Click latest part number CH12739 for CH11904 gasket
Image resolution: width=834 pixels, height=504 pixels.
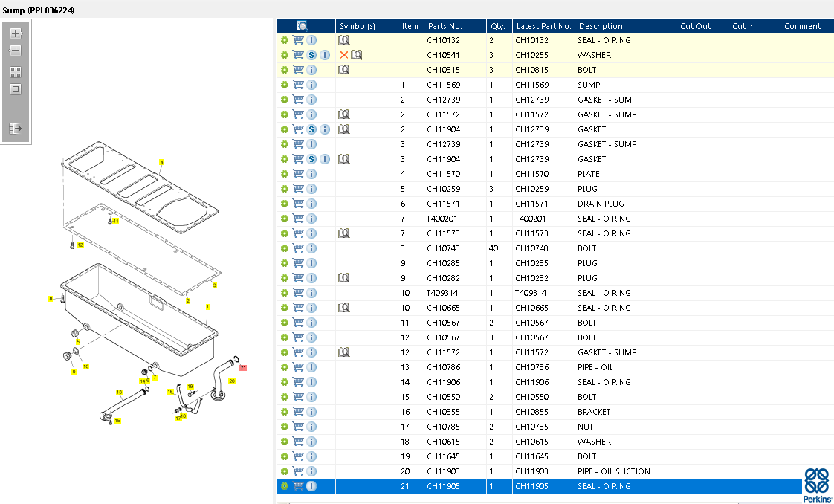(x=532, y=129)
